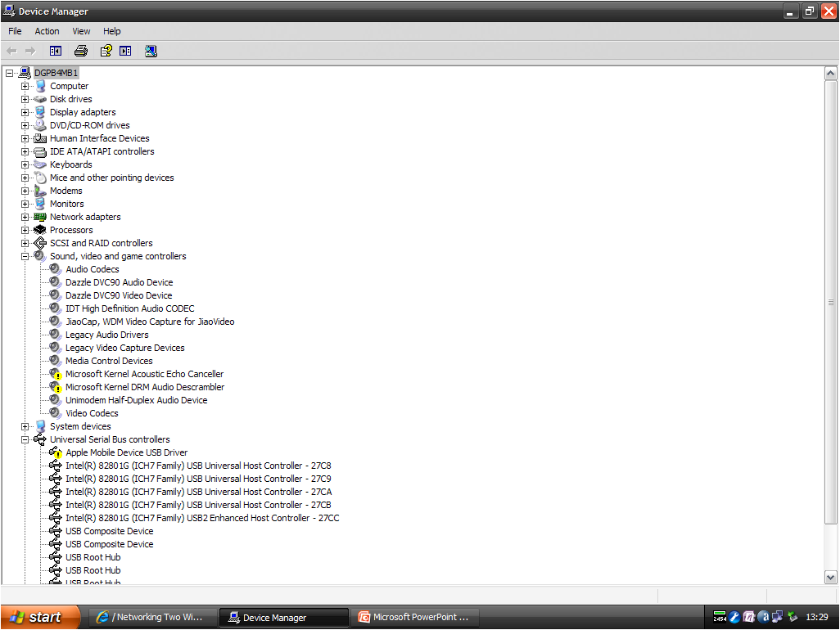
Task: Click the show/hide console tree toolbar icon
Action: coord(56,51)
